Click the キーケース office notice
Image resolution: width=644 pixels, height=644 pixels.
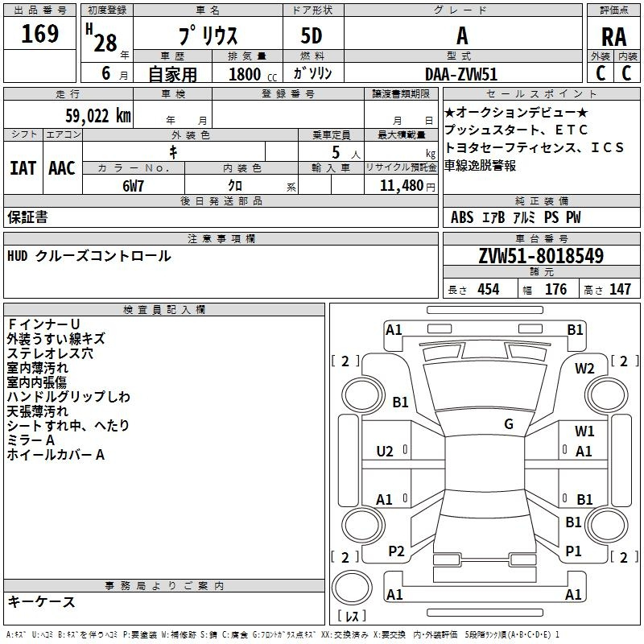pos(42,602)
